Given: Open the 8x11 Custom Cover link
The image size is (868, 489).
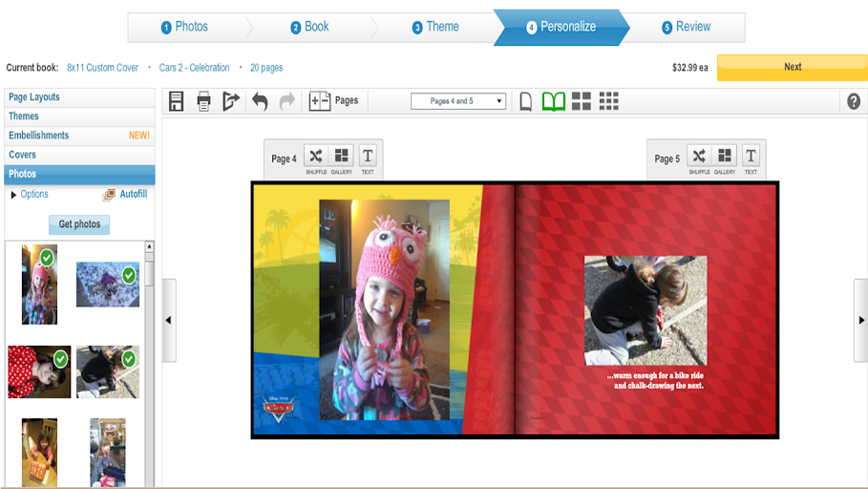Looking at the screenshot, I should [x=102, y=68].
